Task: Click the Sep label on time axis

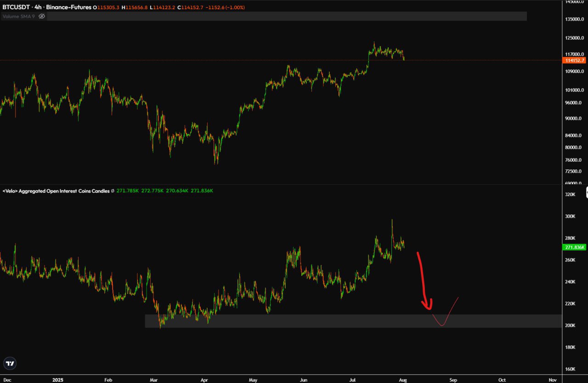Action: coord(453,380)
